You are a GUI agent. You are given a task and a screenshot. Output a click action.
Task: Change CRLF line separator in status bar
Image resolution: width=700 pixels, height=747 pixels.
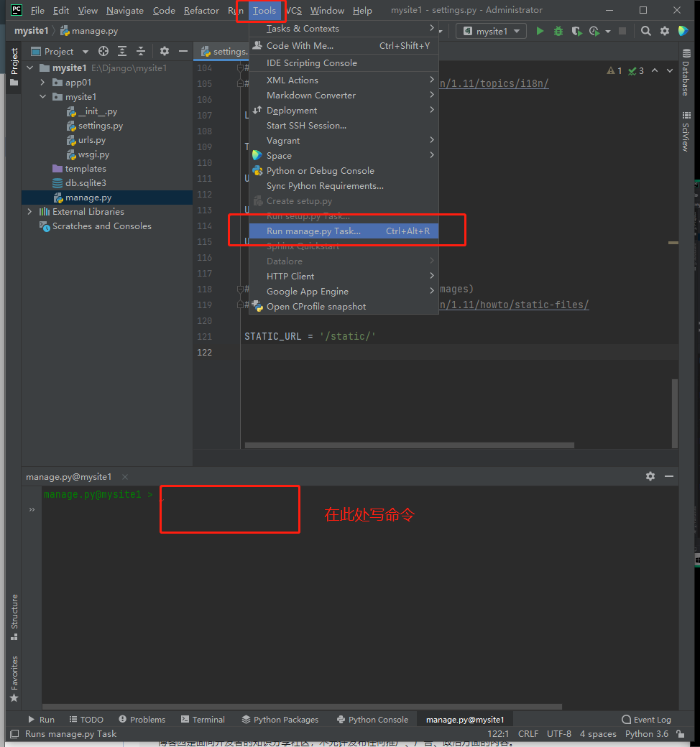(x=528, y=734)
